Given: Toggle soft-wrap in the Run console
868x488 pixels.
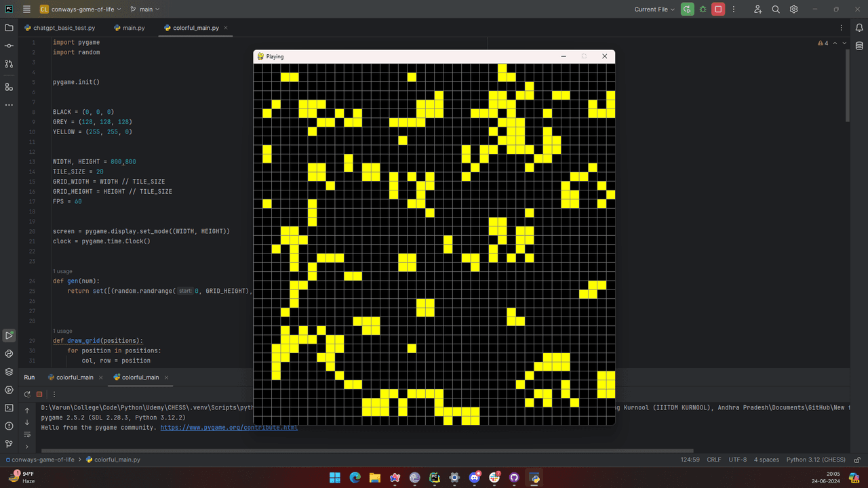Looking at the screenshot, I should point(27,434).
